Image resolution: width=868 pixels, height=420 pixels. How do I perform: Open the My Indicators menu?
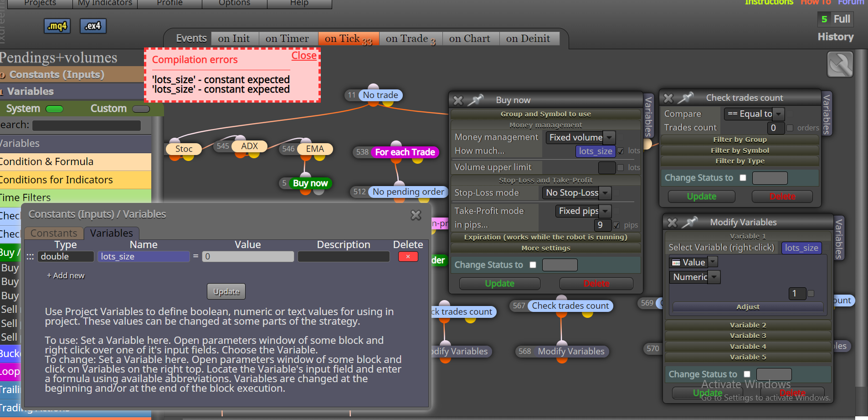pyautogui.click(x=105, y=3)
